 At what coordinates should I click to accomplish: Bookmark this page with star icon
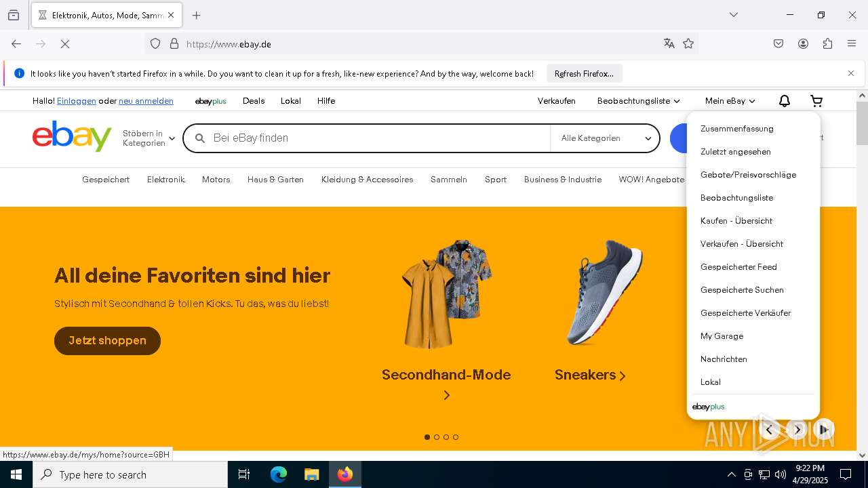click(x=688, y=44)
